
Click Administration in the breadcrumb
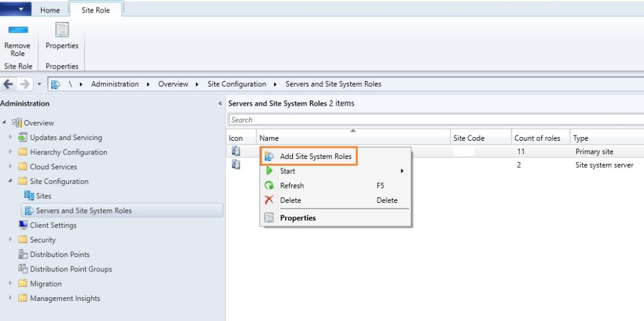click(x=115, y=84)
